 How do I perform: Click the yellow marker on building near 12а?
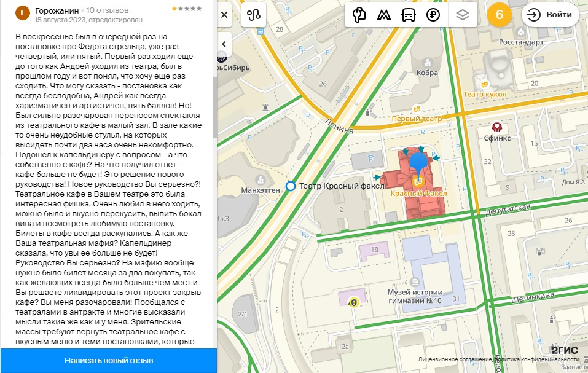(353, 302)
